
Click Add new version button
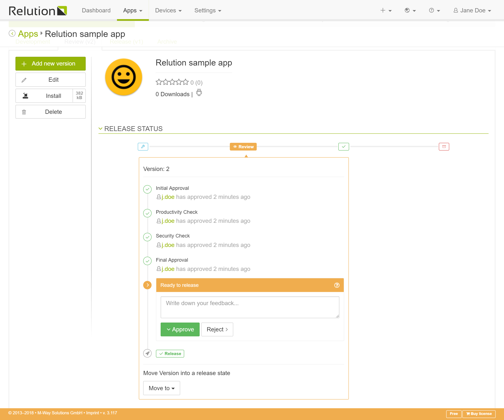coord(50,64)
